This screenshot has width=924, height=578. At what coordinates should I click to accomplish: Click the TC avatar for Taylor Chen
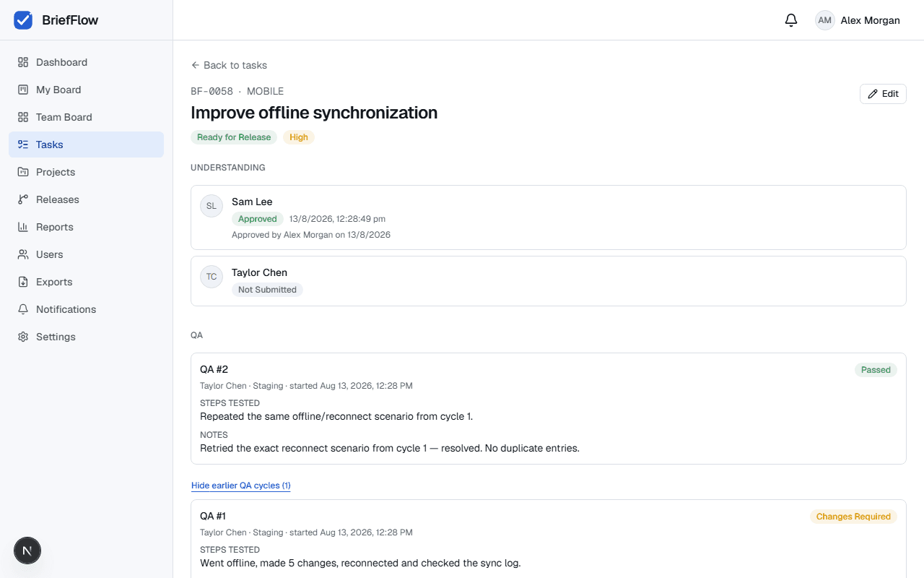click(212, 277)
